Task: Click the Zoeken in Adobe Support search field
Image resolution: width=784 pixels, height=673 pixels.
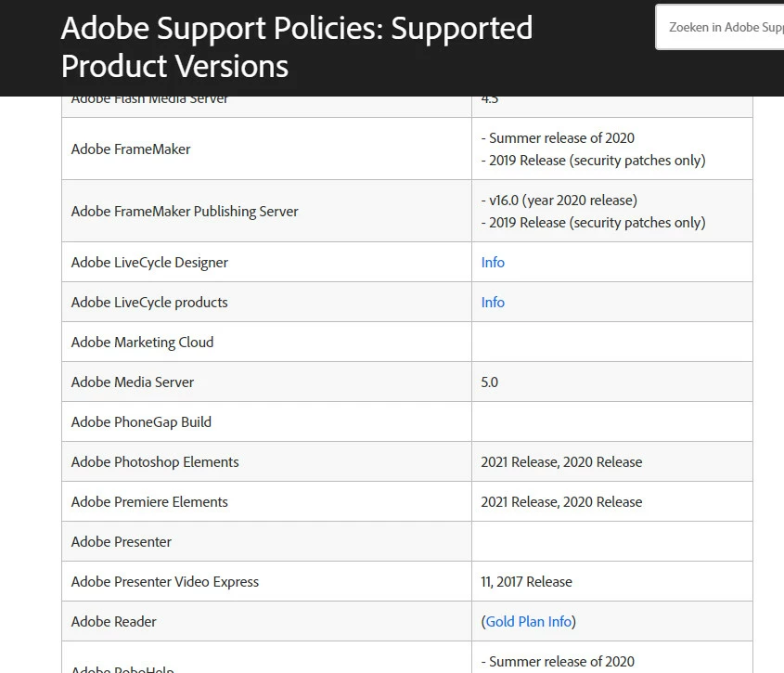Action: [x=724, y=27]
